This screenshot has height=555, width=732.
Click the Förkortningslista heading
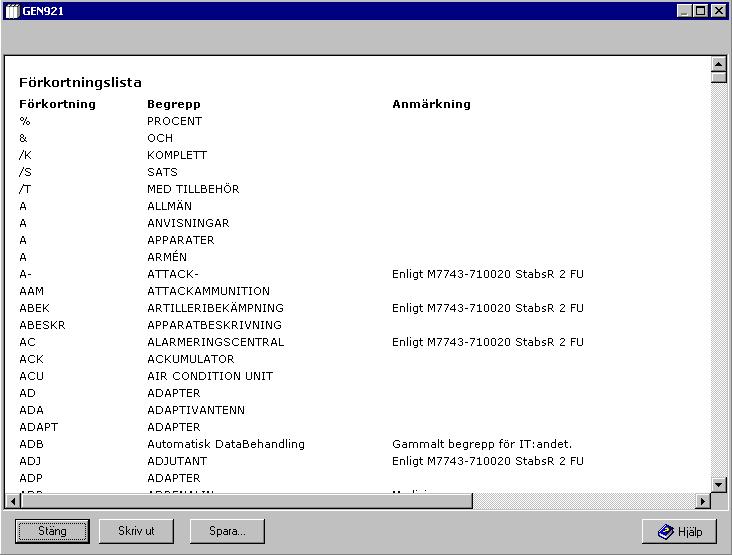point(80,83)
